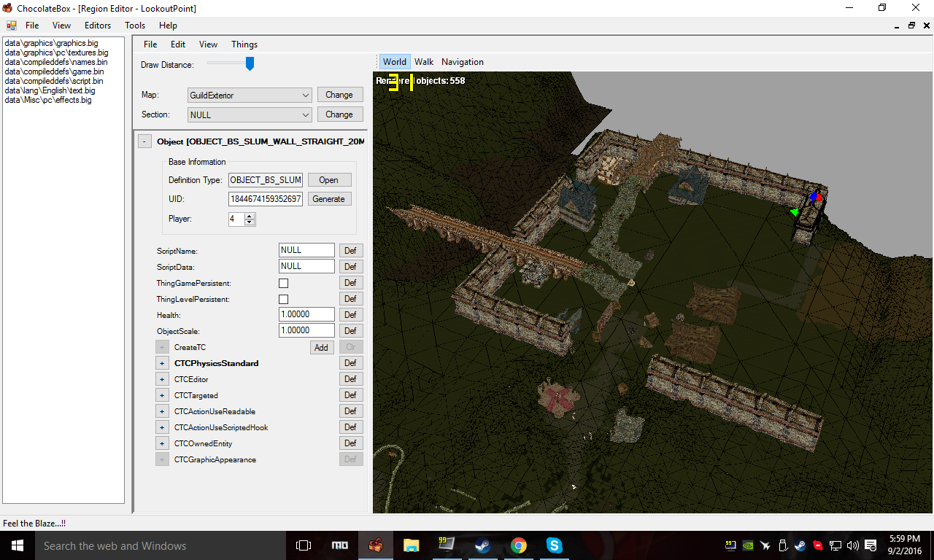Click Add button for CreateTC
934x560 pixels.
click(x=321, y=348)
